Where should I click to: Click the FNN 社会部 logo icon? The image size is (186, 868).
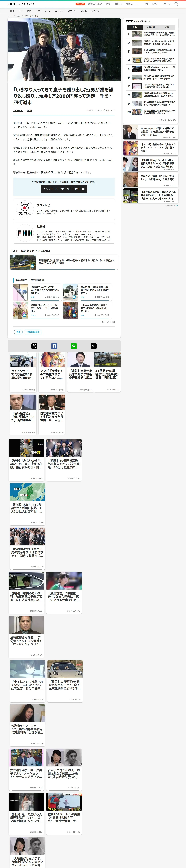pyautogui.click(x=25, y=232)
